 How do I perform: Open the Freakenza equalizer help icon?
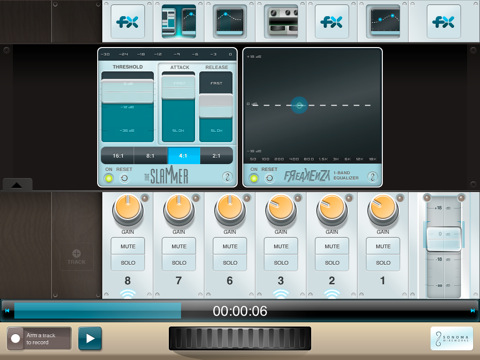372,177
